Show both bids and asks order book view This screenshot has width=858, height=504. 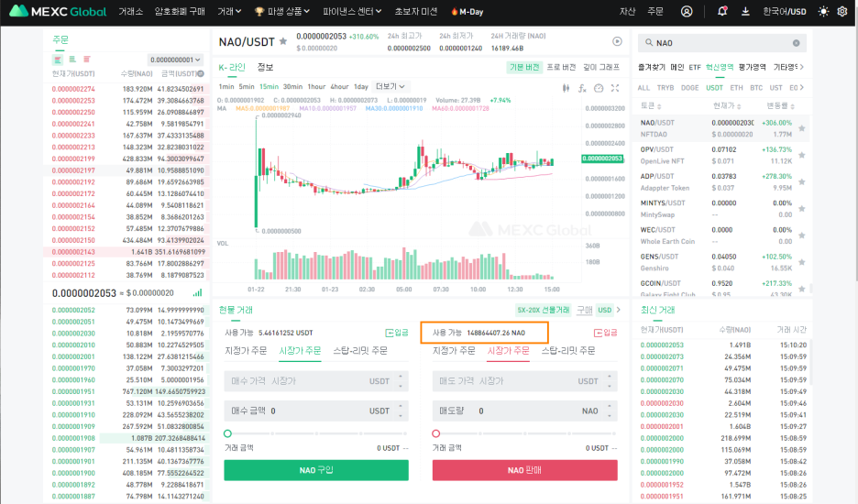click(58, 59)
